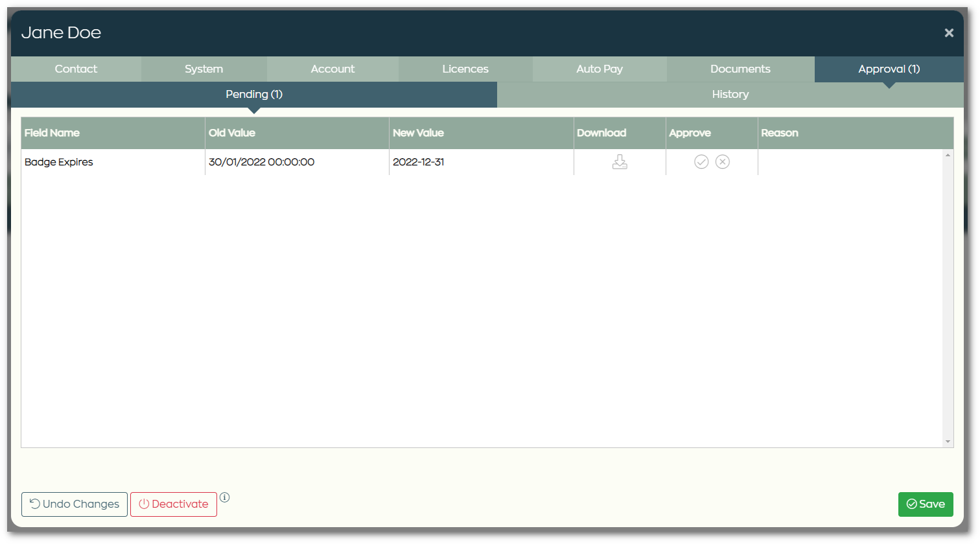Click the info icon next to Deactivate

coord(224,497)
